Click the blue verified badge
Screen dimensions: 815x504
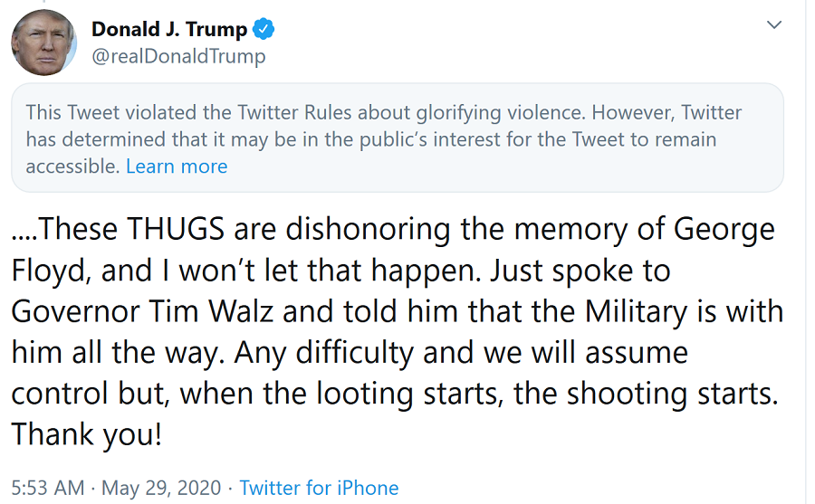pos(264,30)
